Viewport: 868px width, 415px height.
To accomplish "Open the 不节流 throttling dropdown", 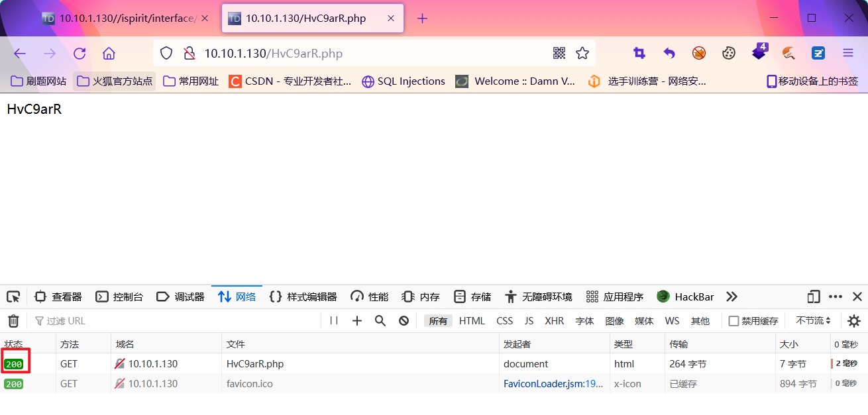I will coord(813,321).
